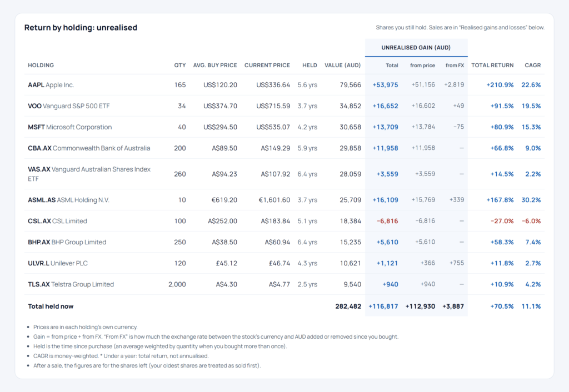Click the total from-FX gain +3,887

point(453,306)
